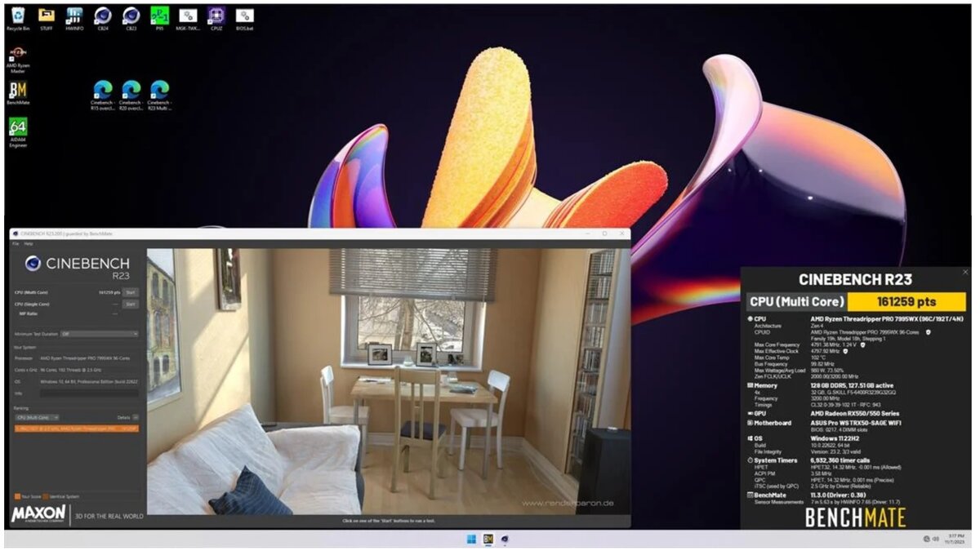Open the Cinebench R20 overclock Edge shortcut
The image size is (980, 551).
click(131, 95)
